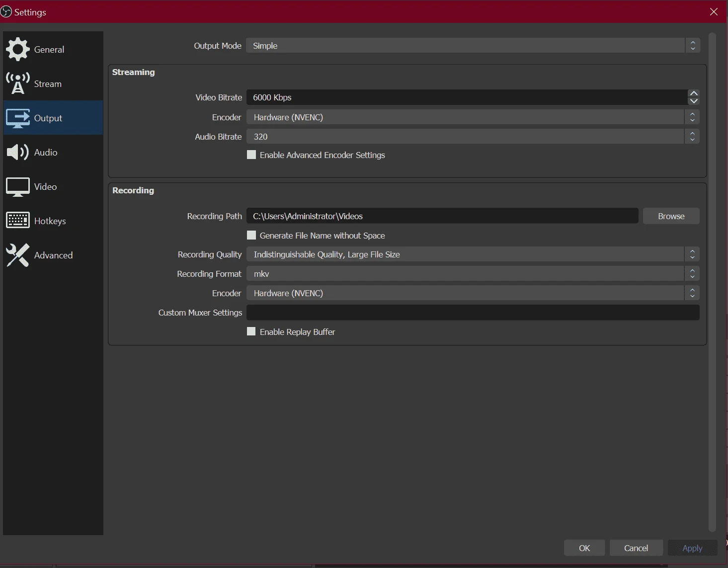This screenshot has height=568, width=728.
Task: Click the Advanced tools icon
Action: [x=18, y=255]
